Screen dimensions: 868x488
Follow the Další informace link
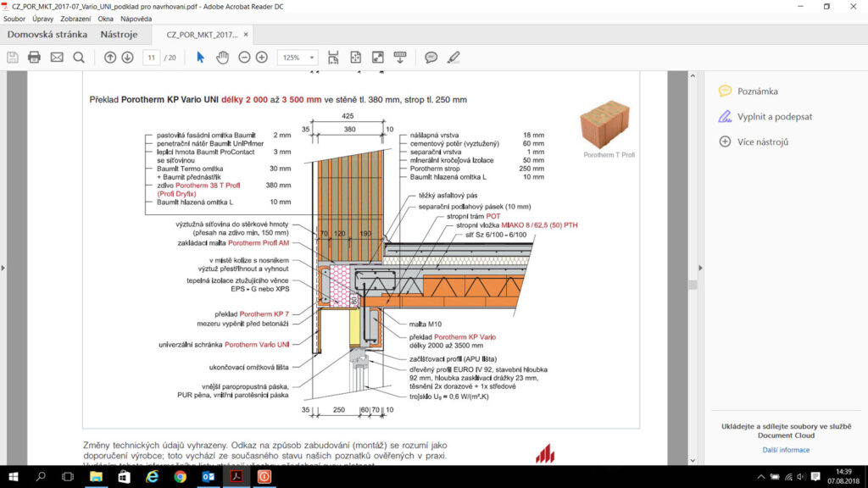[786, 450]
